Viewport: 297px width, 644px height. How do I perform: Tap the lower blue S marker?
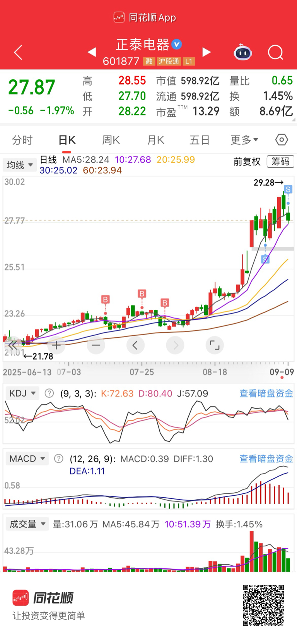pyautogui.click(x=265, y=259)
